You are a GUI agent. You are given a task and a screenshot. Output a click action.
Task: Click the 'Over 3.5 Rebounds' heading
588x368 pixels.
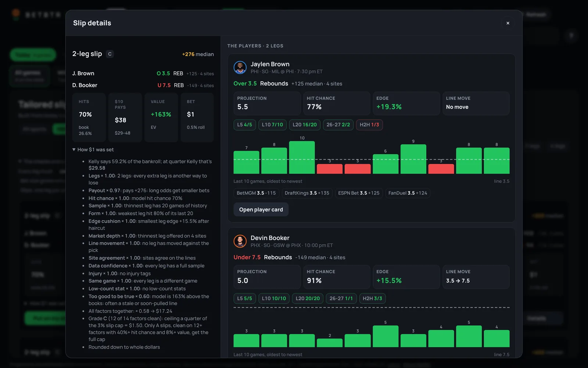(x=261, y=84)
